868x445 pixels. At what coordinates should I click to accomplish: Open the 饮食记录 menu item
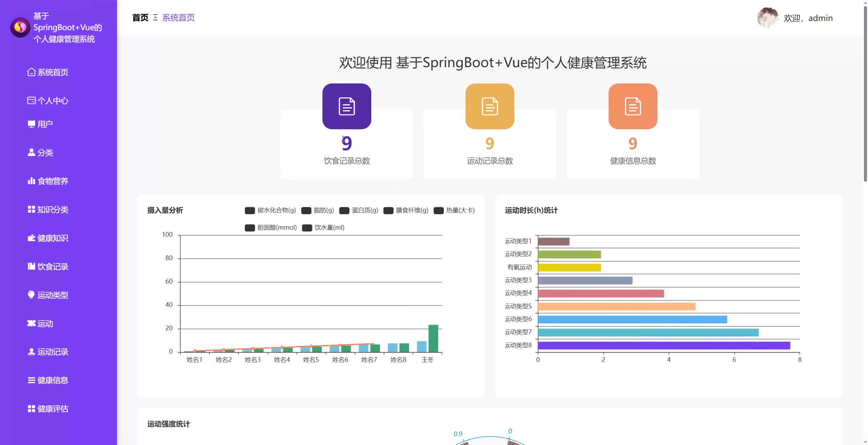[x=53, y=267]
